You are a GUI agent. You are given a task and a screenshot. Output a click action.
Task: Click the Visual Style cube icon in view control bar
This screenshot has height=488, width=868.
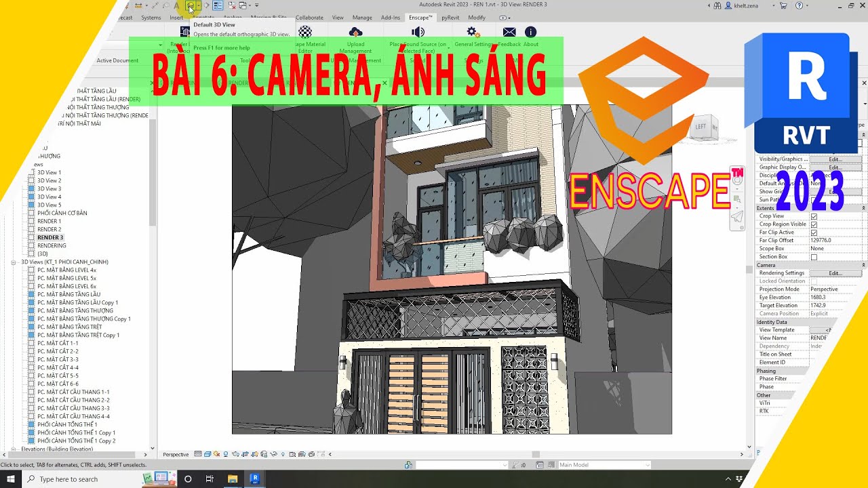point(208,454)
